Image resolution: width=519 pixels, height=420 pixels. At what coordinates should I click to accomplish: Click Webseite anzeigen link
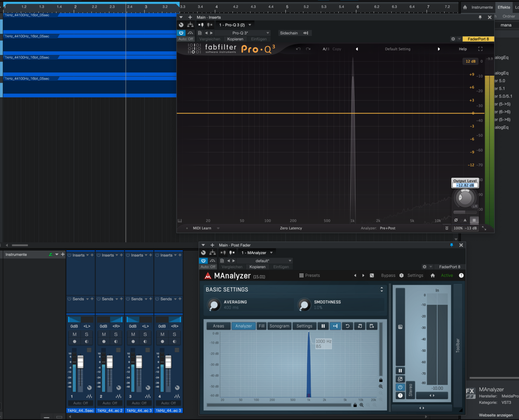point(495,415)
